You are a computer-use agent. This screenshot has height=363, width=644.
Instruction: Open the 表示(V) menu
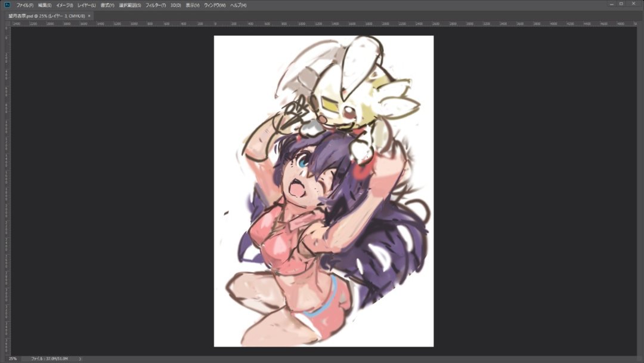click(x=193, y=5)
